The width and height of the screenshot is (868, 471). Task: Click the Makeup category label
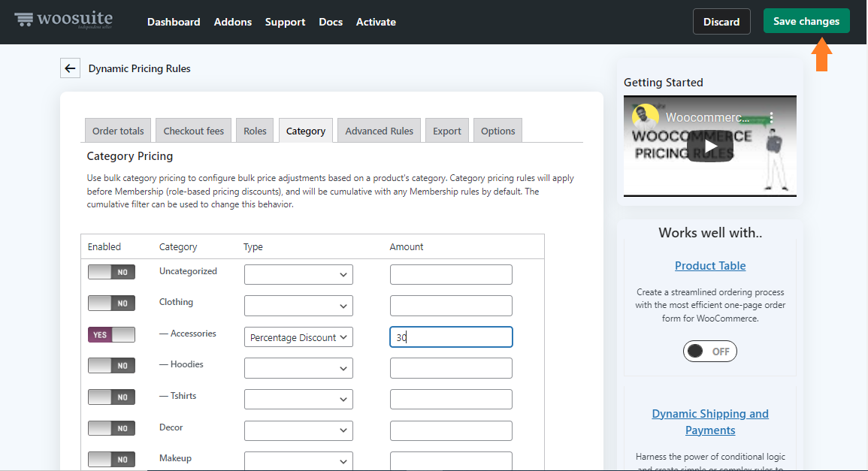click(x=176, y=458)
